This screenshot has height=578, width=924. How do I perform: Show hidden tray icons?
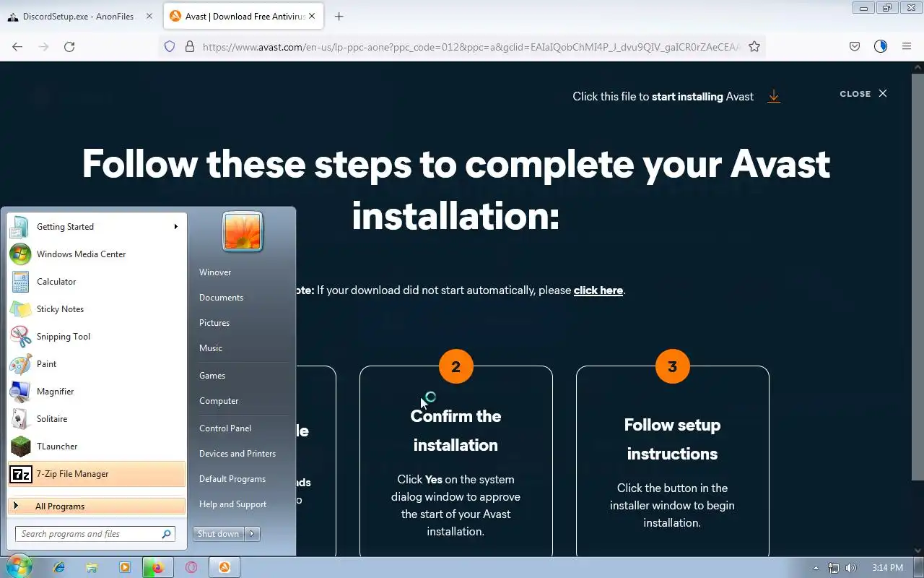click(816, 568)
